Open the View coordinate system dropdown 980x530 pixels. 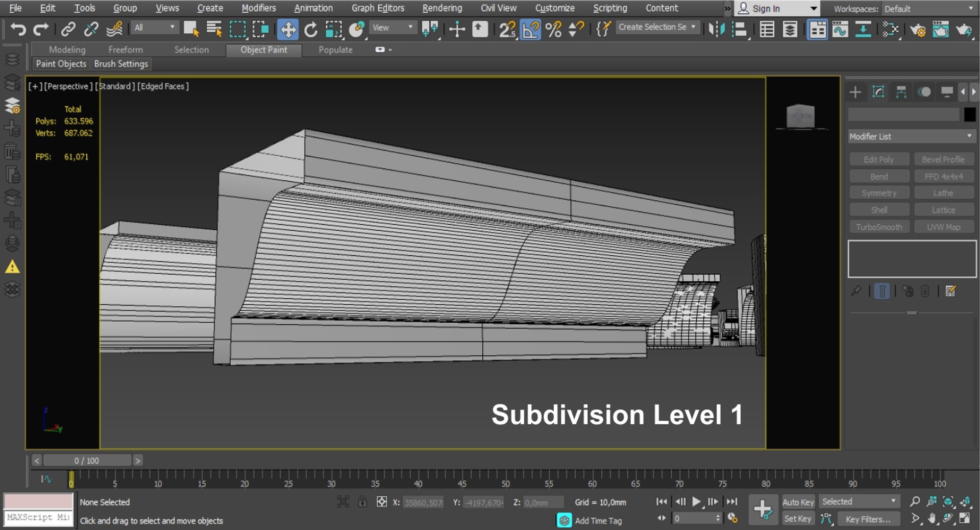(x=393, y=28)
